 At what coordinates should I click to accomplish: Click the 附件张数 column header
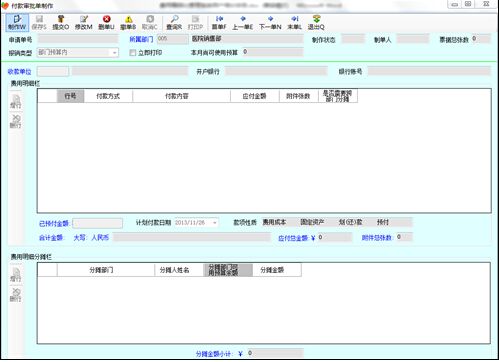298,96
